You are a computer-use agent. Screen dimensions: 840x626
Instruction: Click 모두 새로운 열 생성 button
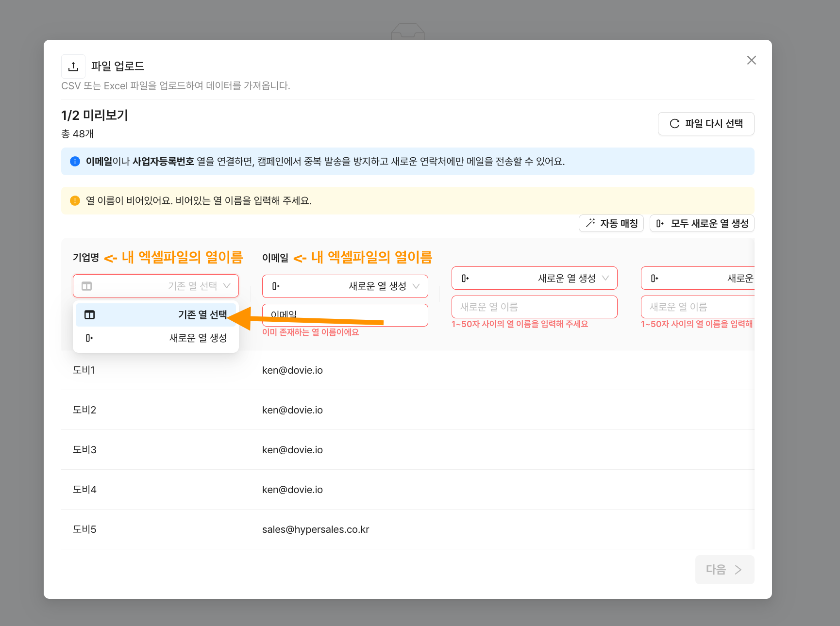(x=702, y=223)
